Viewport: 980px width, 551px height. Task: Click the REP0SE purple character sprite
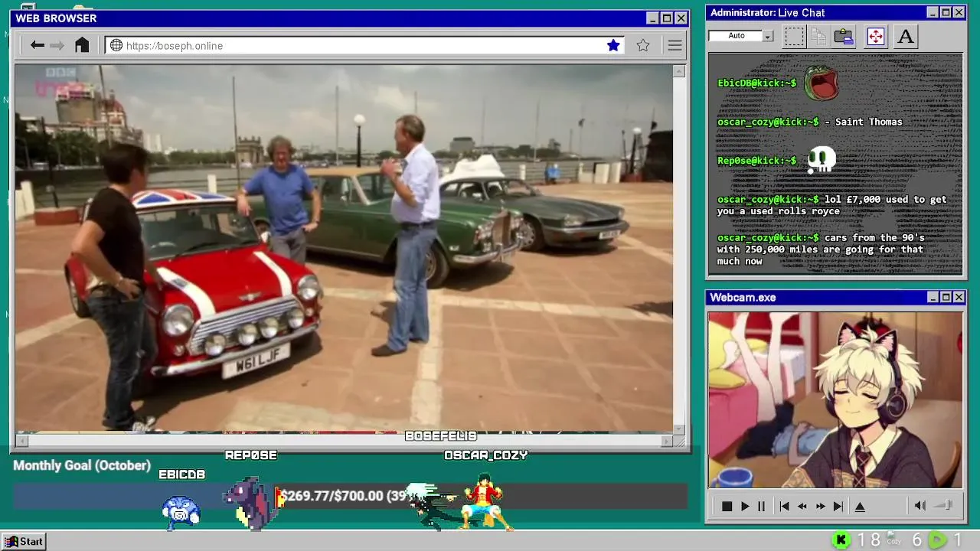click(x=253, y=502)
